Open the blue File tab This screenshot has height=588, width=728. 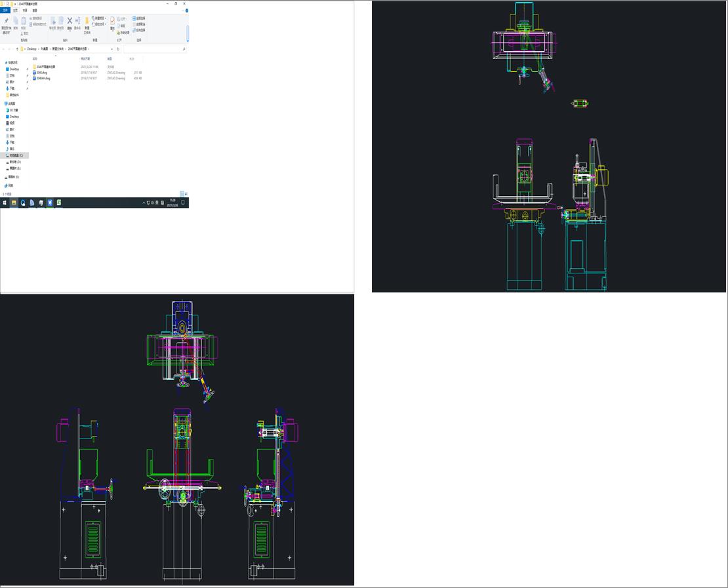(5, 10)
